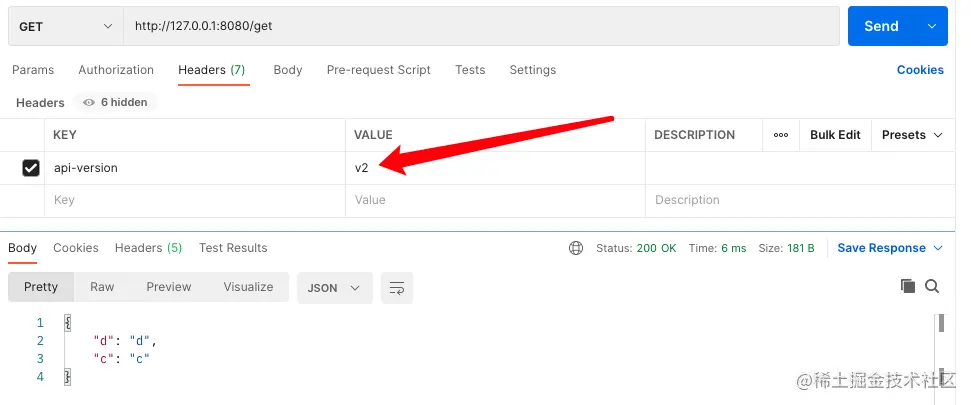
Task: Toggle the line wrap icon
Action: click(x=397, y=288)
